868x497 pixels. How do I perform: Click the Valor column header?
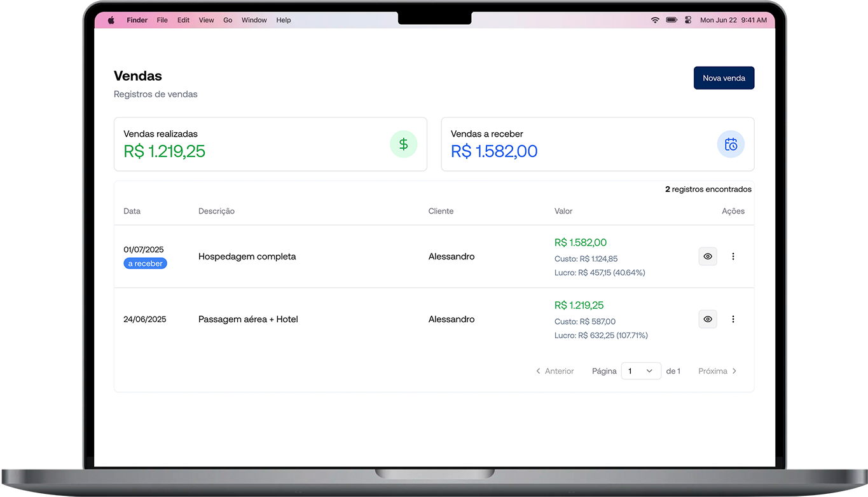tap(563, 211)
